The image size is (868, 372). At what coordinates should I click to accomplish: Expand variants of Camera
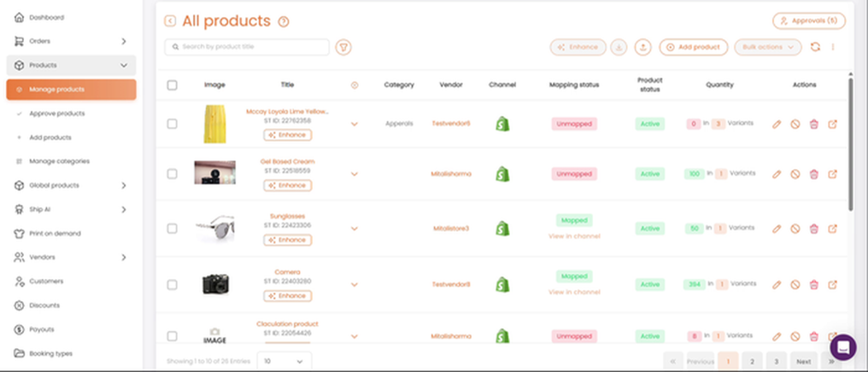[355, 285]
